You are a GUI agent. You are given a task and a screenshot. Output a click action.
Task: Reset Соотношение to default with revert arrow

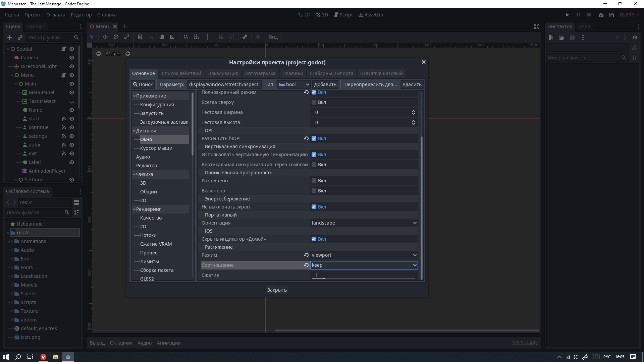point(306,265)
